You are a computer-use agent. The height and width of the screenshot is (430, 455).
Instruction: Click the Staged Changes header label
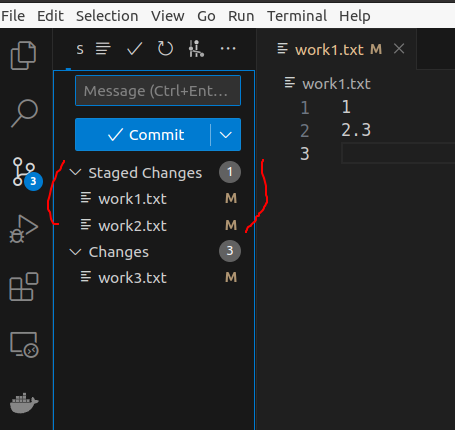pos(145,173)
